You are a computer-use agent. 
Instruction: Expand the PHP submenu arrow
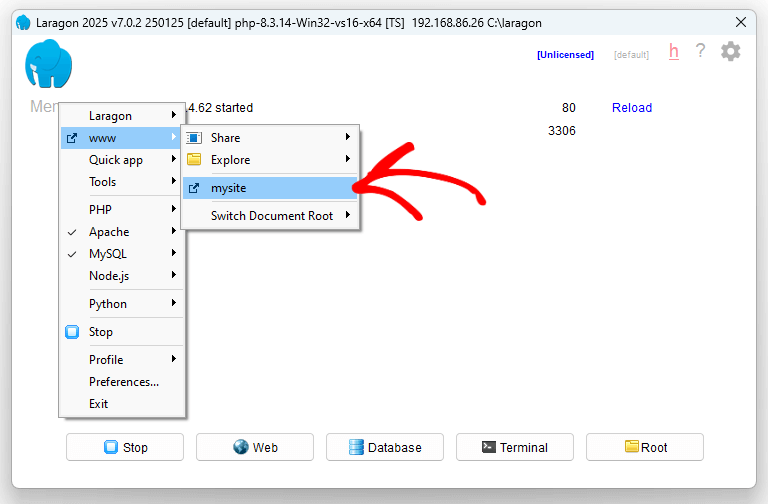(173, 209)
